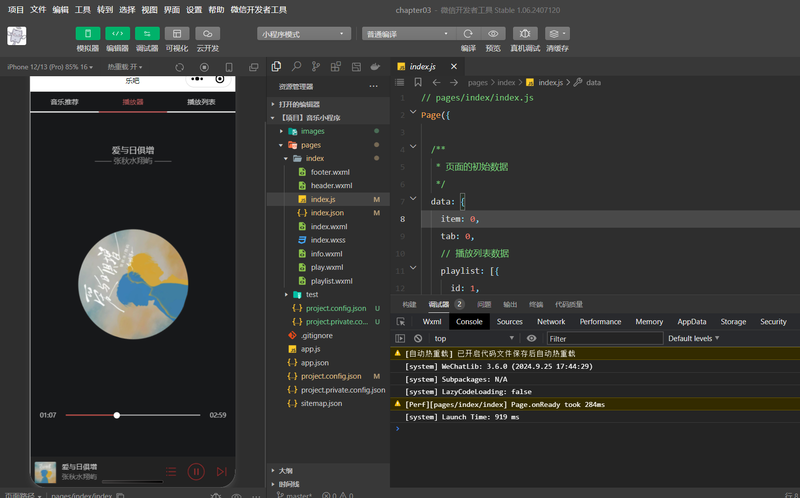Expand the open editors (打开的编辑器) section

pos(328,104)
